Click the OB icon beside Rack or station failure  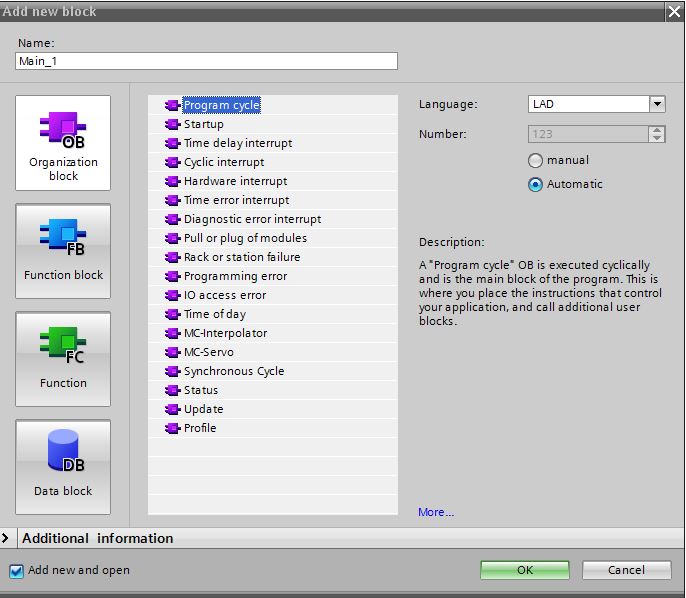[172, 257]
